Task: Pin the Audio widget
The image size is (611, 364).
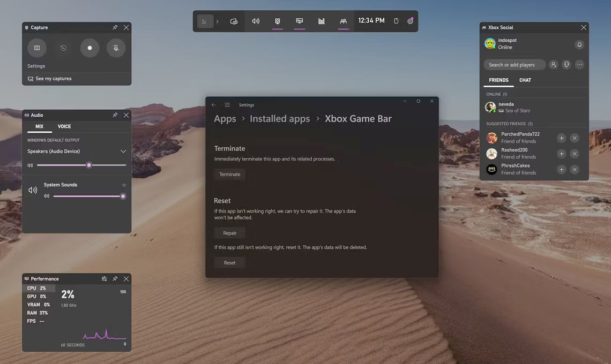Action: pos(115,115)
